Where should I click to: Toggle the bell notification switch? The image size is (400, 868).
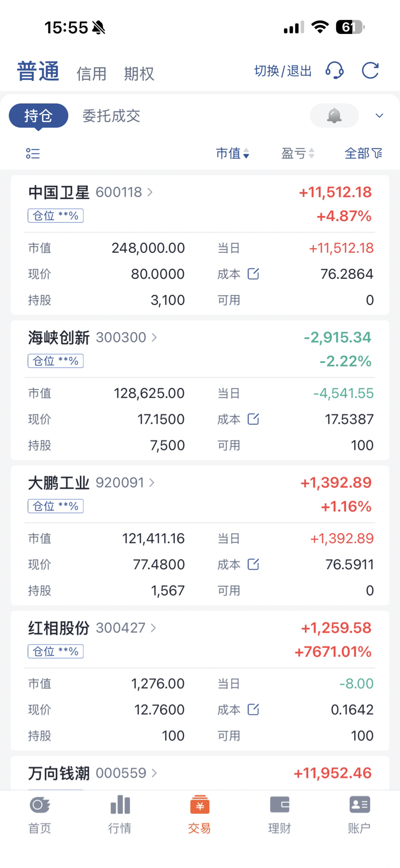click(x=334, y=116)
